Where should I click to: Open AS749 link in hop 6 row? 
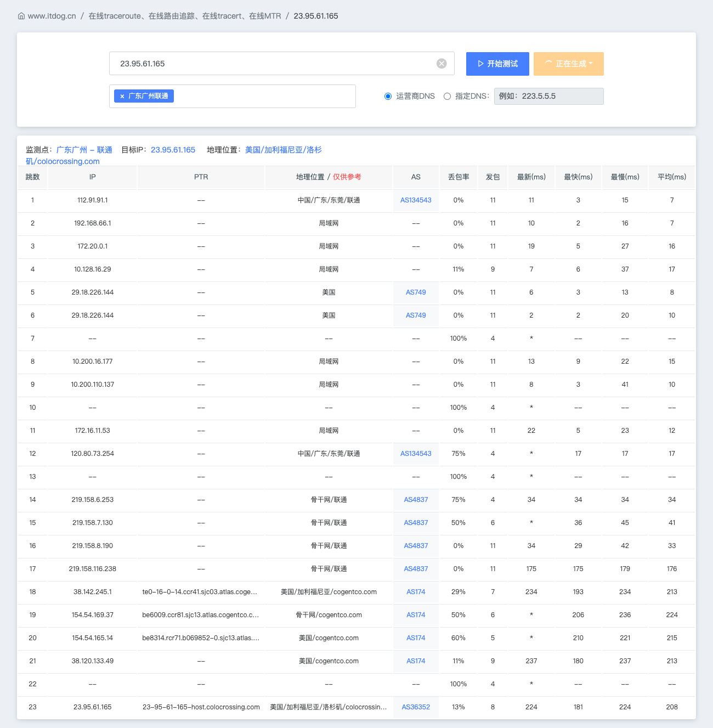[x=416, y=315]
